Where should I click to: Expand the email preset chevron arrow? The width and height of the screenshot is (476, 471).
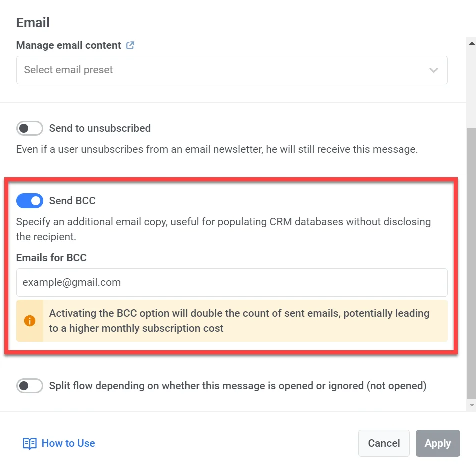[x=433, y=70]
